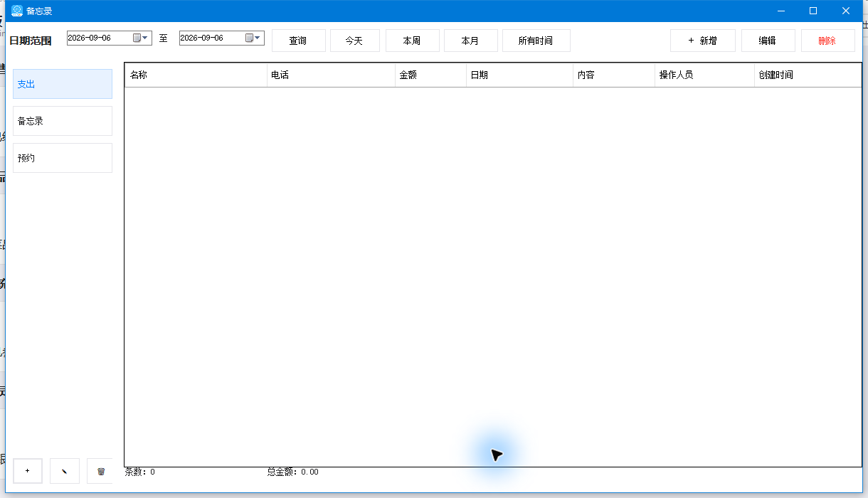Sort by the 日期 column header
Image resolution: width=868 pixels, height=498 pixels.
point(519,75)
